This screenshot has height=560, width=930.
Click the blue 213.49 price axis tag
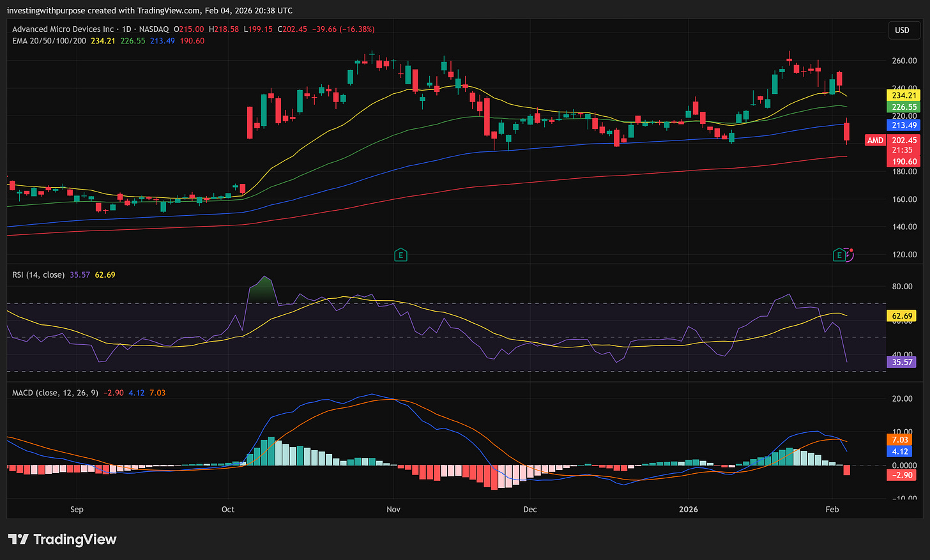(904, 125)
